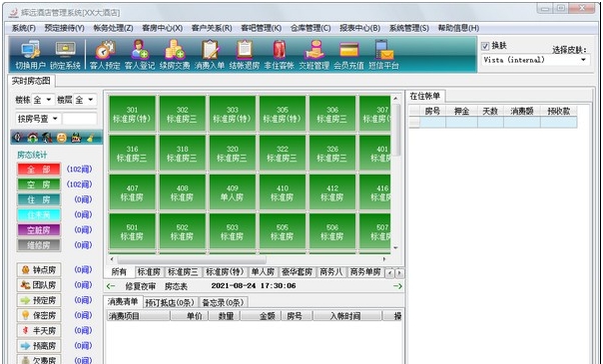Switch to the 备忘录(0条) tab
The image size is (603, 364).
click(x=223, y=302)
